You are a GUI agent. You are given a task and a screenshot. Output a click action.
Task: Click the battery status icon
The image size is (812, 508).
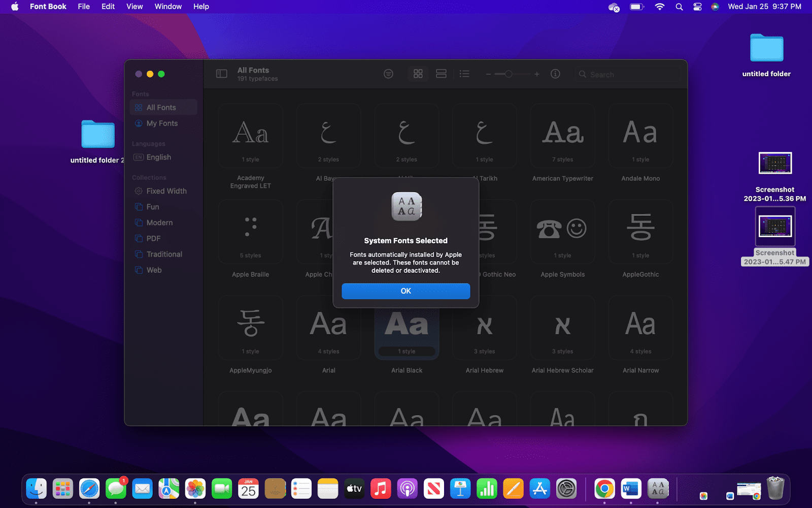(637, 7)
